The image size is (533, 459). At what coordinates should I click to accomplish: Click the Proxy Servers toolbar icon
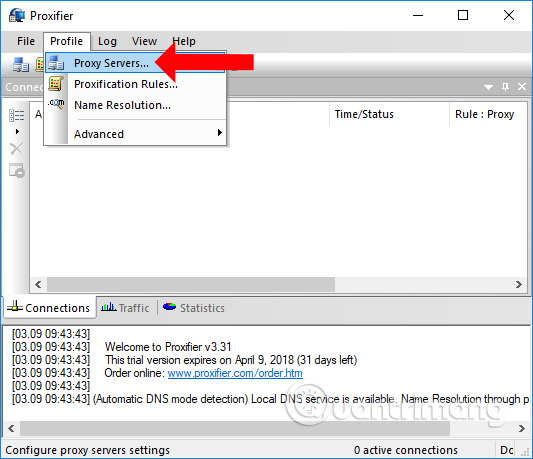pyautogui.click(x=21, y=64)
